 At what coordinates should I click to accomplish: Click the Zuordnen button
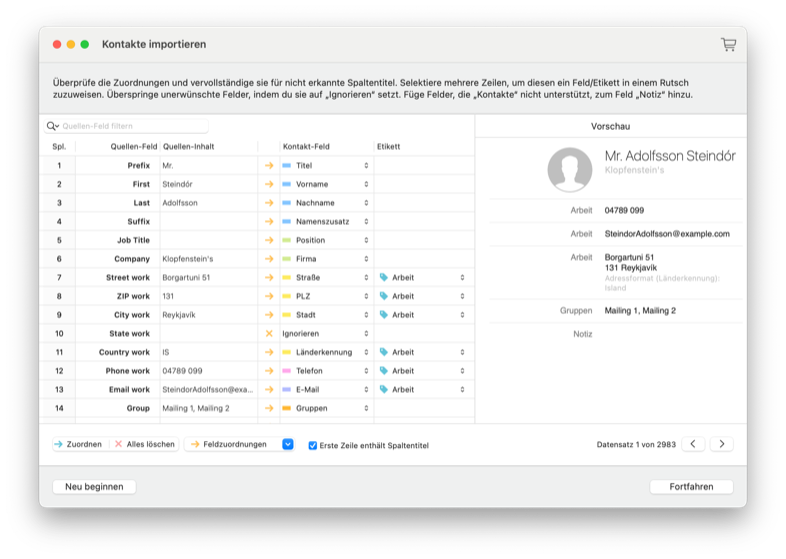78,444
